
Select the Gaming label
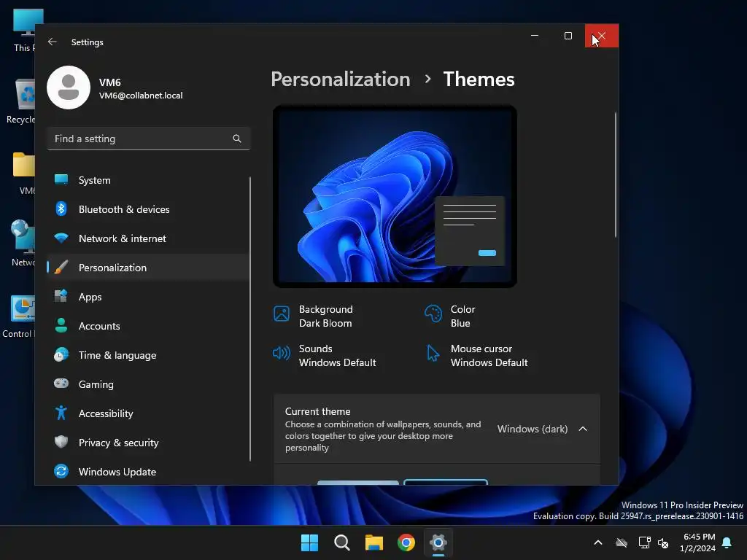click(x=96, y=384)
